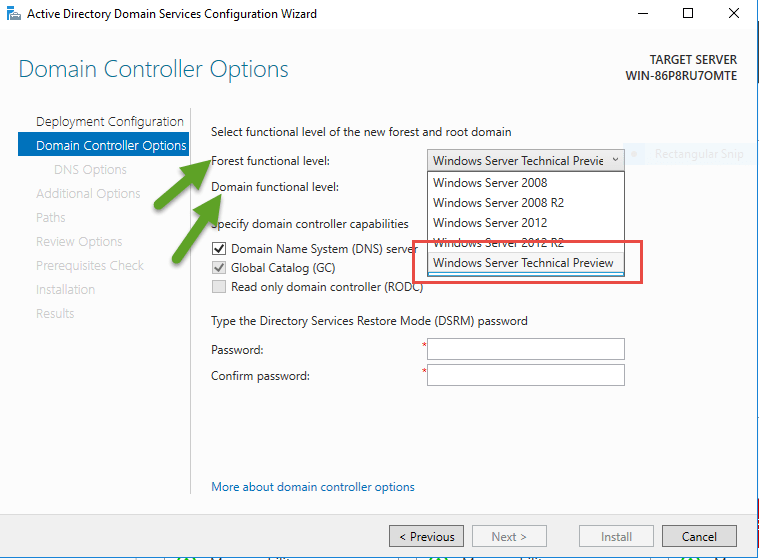This screenshot has height=560, width=759.
Task: Select Domain Controller Options in sidebar
Action: click(x=110, y=146)
